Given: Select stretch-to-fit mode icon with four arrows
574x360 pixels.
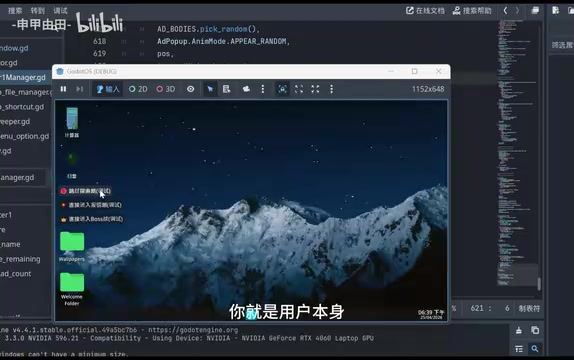Looking at the screenshot, I should point(315,89).
